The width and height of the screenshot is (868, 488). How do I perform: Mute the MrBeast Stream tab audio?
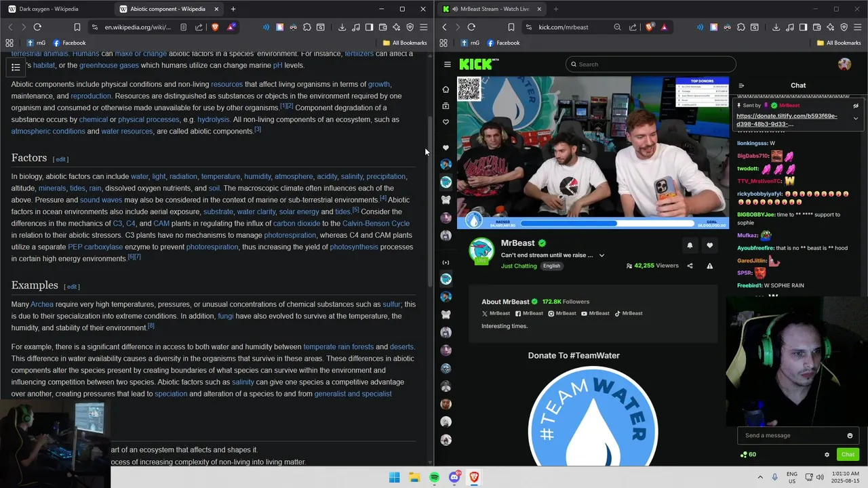coord(455,9)
